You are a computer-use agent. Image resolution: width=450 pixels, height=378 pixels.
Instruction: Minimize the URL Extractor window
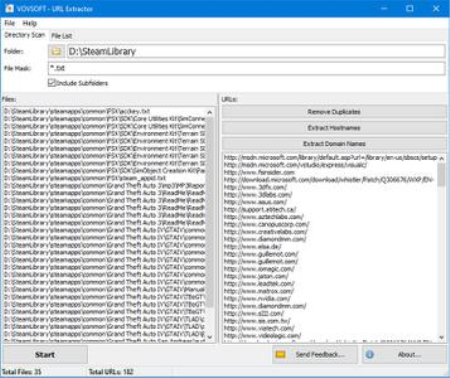point(384,8)
